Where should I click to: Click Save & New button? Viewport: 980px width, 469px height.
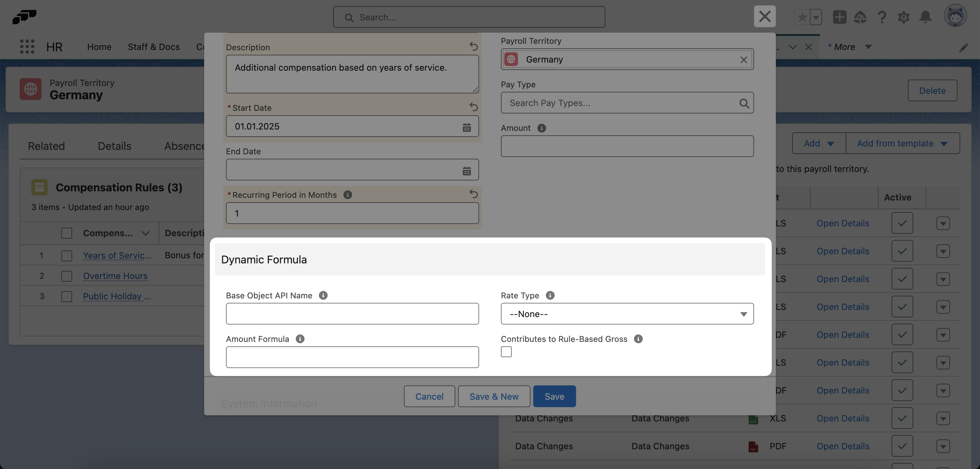pyautogui.click(x=493, y=396)
